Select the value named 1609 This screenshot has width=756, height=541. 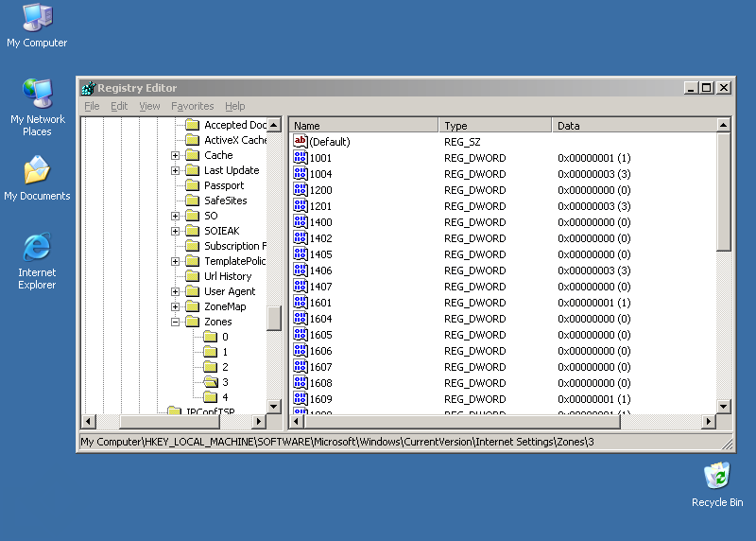click(x=320, y=399)
